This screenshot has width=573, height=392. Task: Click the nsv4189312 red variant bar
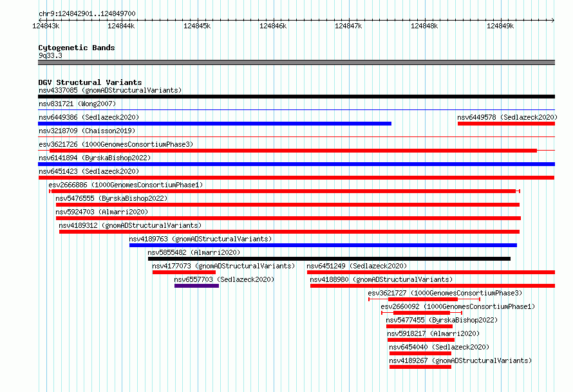[x=290, y=232]
